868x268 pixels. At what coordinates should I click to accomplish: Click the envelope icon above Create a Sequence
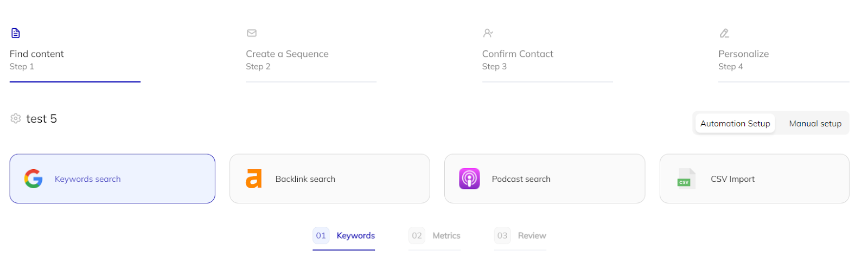tap(252, 33)
